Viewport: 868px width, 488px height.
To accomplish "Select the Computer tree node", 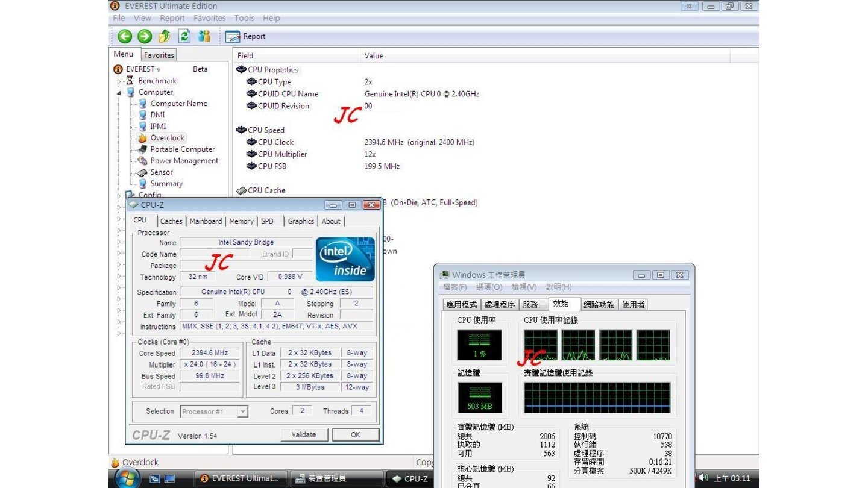I will coord(150,92).
